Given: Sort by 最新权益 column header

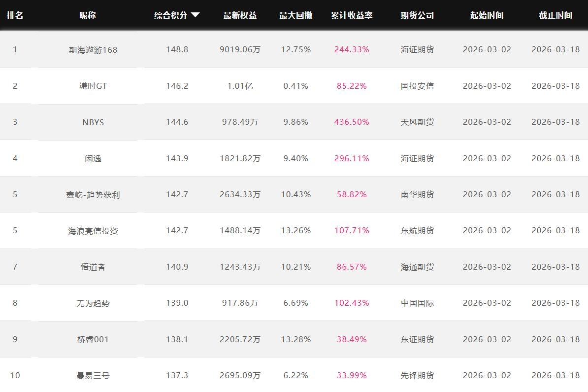Looking at the screenshot, I should [240, 15].
